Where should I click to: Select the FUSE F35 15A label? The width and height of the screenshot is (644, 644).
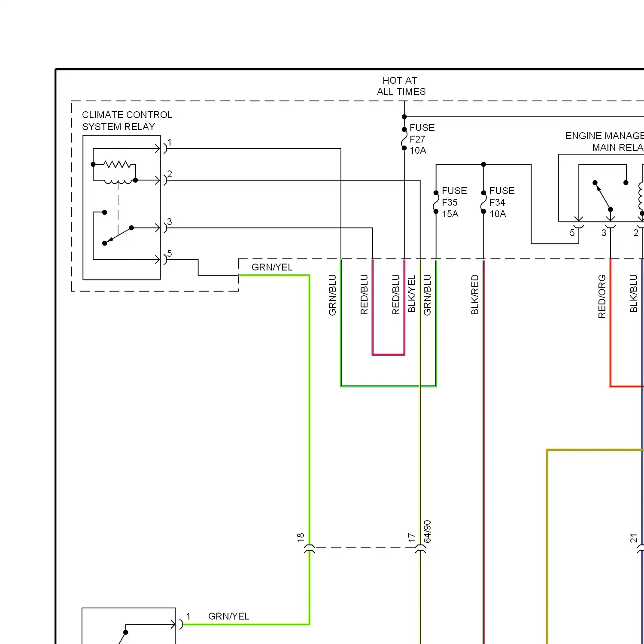(454, 202)
